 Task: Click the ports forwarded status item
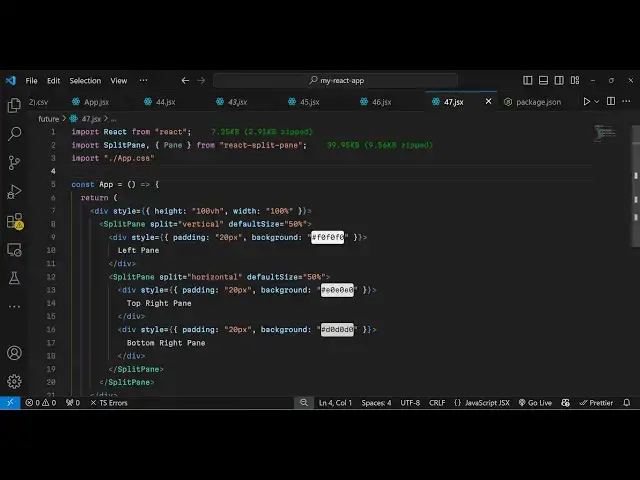coord(73,403)
